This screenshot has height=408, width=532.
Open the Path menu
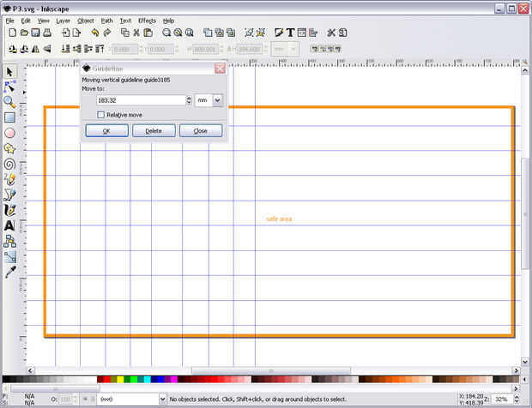click(107, 21)
